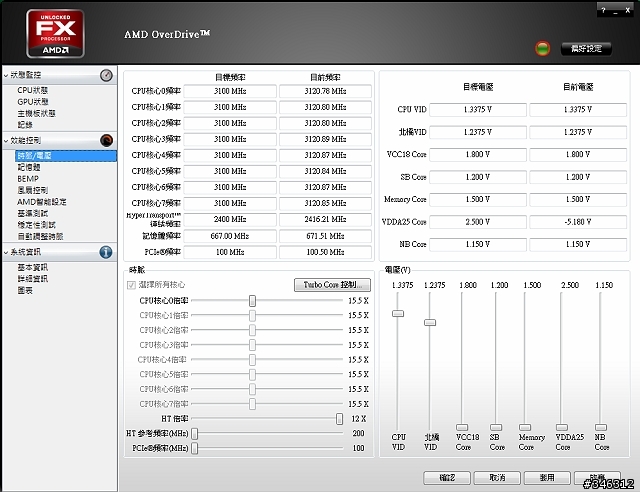Open the preferences button in header
640x492 pixels.
[586, 49]
